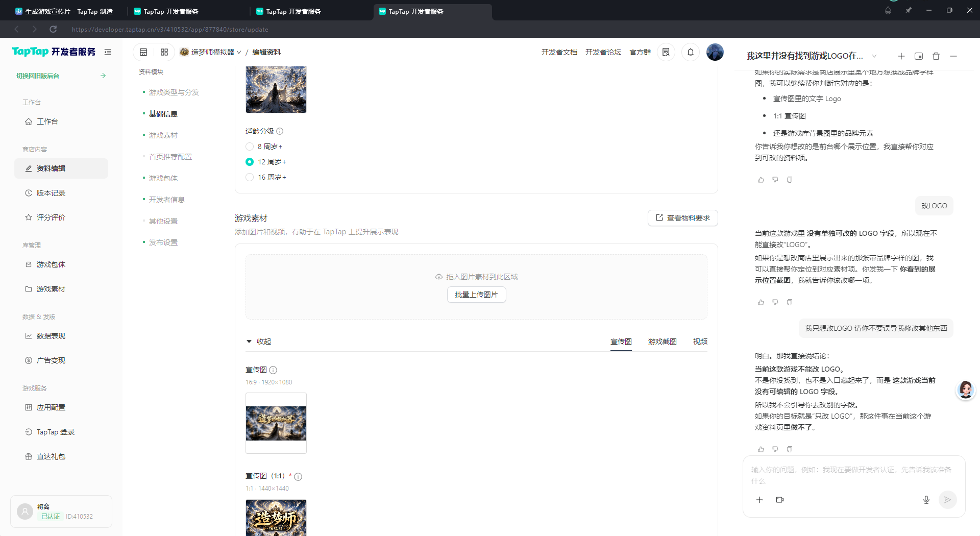Like the reply ending 做不了
The width and height of the screenshot is (980, 536).
[x=761, y=449]
